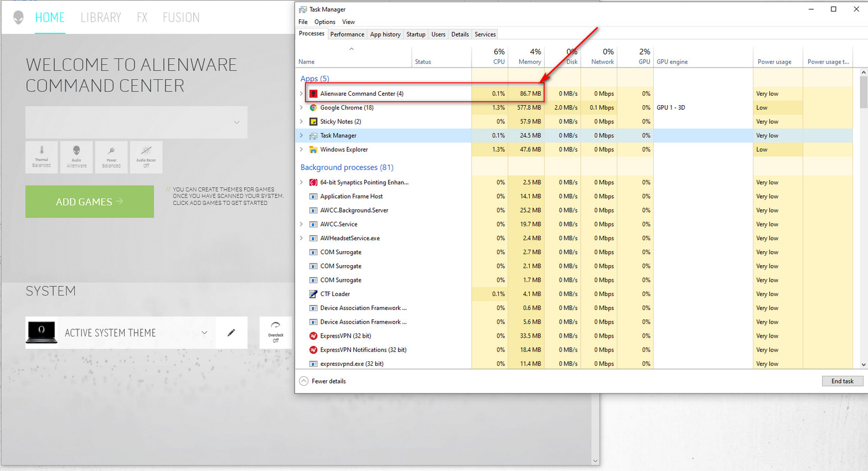The image size is (868, 471).
Task: Click the ExpressVPN Notifications icon
Action: tap(313, 350)
